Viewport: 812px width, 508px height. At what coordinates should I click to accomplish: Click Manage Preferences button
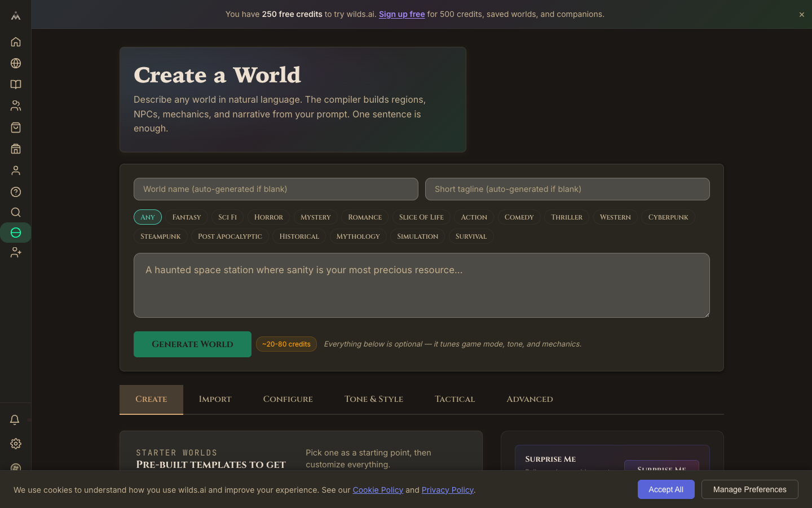[750, 489]
